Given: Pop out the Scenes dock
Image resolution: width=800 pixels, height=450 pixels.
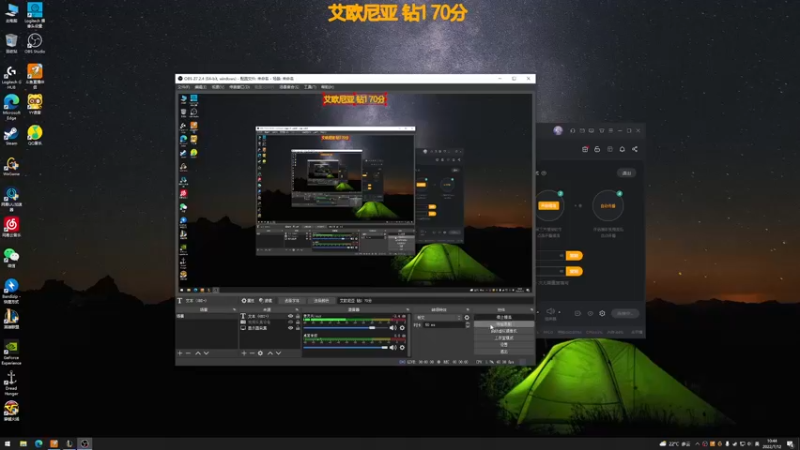Looking at the screenshot, I should 235,310.
